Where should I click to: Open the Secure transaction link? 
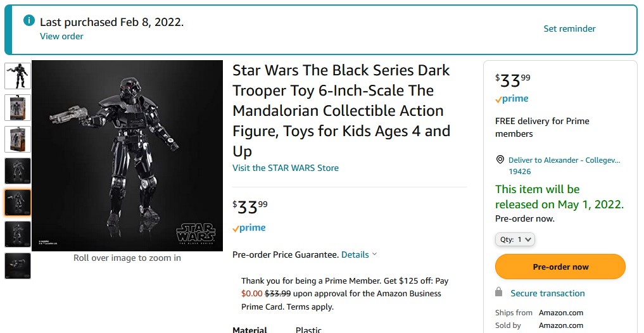547,293
